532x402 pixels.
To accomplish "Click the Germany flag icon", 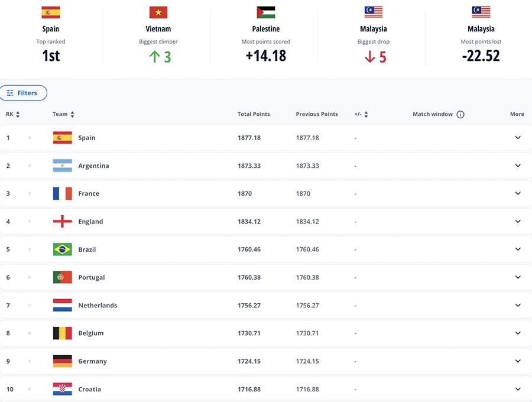I will [62, 361].
